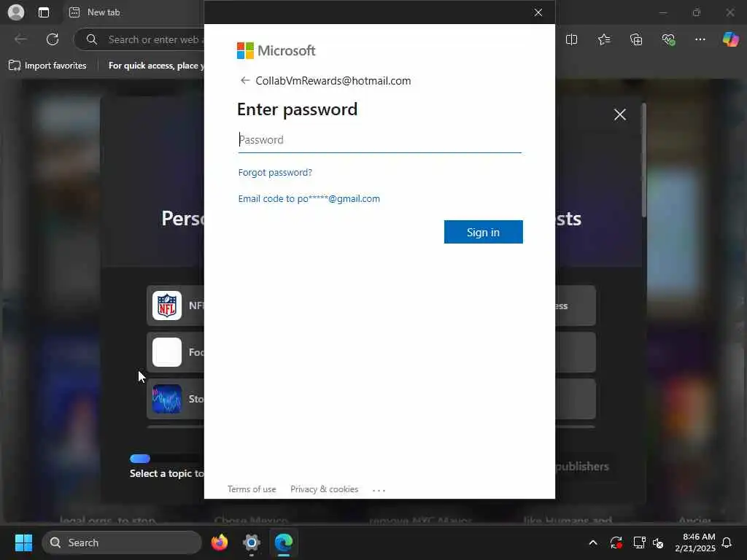
Task: Launch Copilot from the toolbar icon
Action: pos(730,39)
